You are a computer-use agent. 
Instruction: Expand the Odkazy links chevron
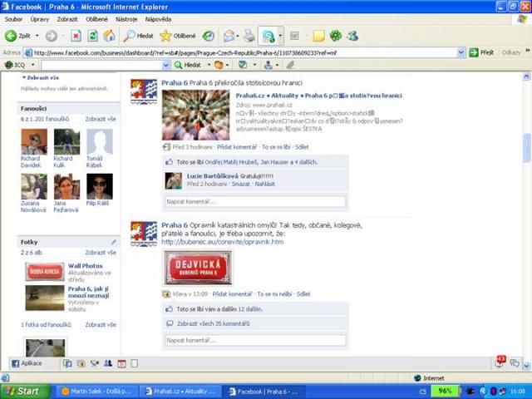pos(528,51)
